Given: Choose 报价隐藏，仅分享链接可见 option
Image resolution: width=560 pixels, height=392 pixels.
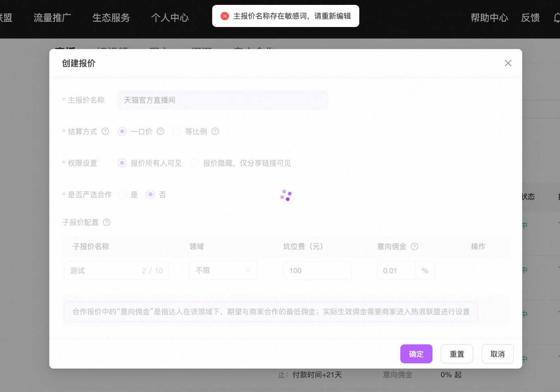Looking at the screenshot, I should point(195,163).
